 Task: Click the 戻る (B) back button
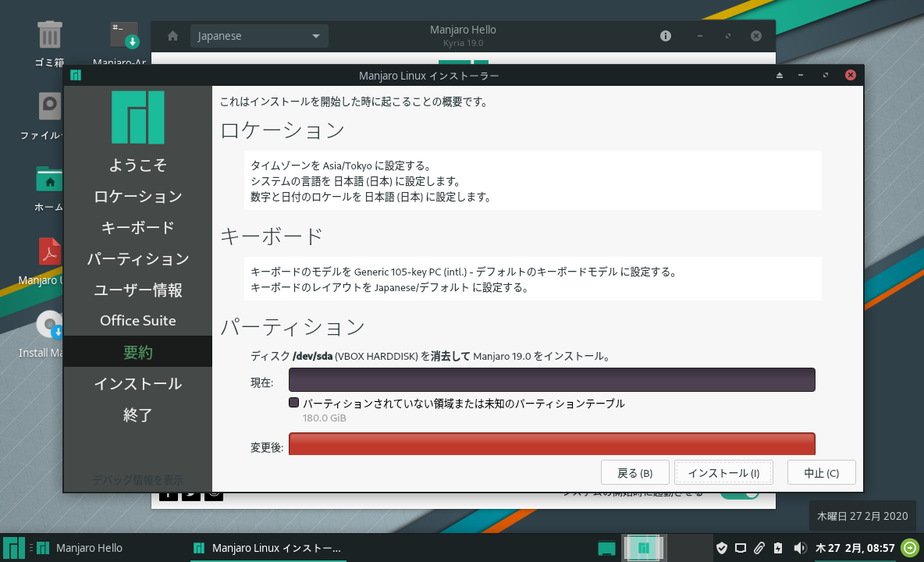634,472
